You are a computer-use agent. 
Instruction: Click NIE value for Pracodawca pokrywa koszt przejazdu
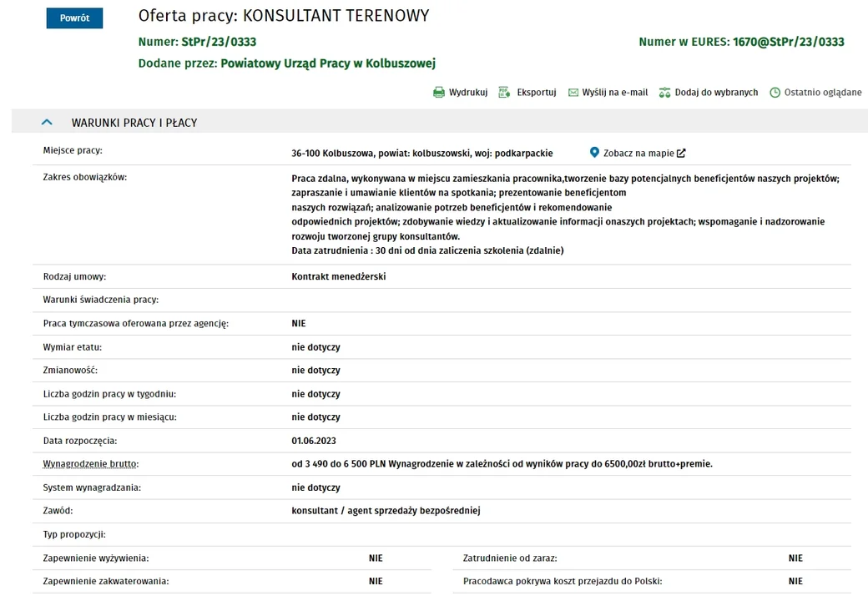click(795, 581)
